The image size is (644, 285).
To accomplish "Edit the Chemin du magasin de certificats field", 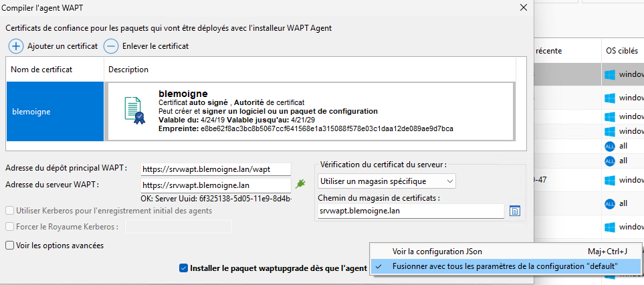I will (411, 211).
